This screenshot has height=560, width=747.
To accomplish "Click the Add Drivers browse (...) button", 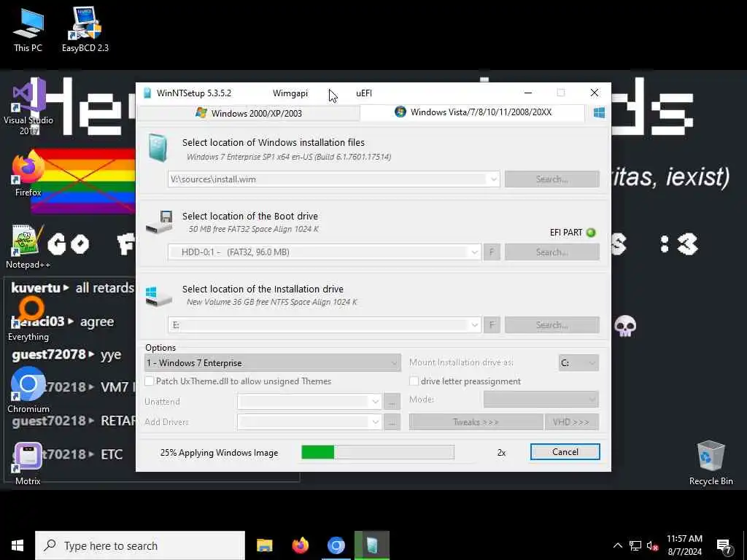I will click(x=392, y=422).
